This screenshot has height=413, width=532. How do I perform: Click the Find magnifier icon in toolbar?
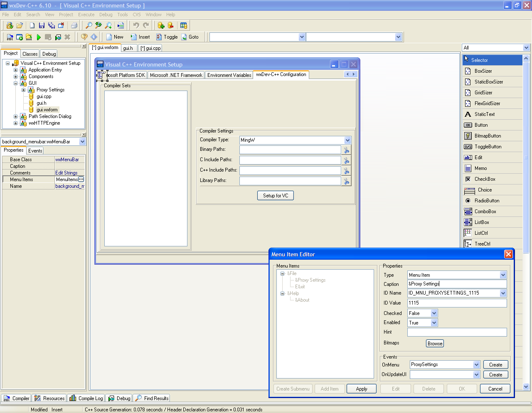[89, 25]
